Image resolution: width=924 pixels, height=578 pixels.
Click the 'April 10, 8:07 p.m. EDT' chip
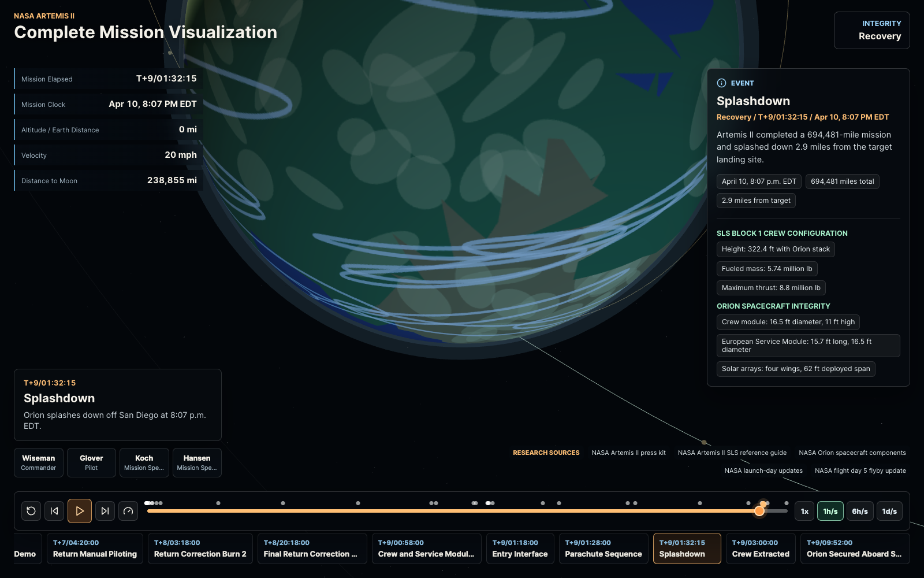click(759, 181)
